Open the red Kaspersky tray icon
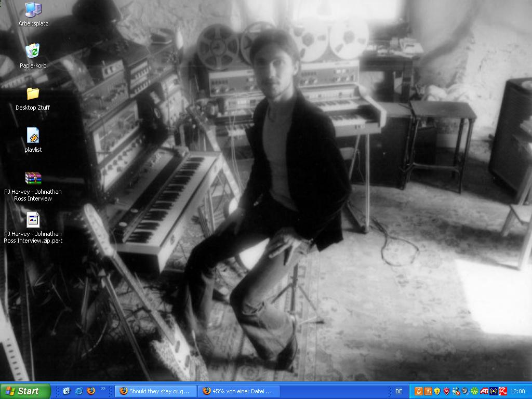Screen dimensions: 532x399 coord(502,391)
